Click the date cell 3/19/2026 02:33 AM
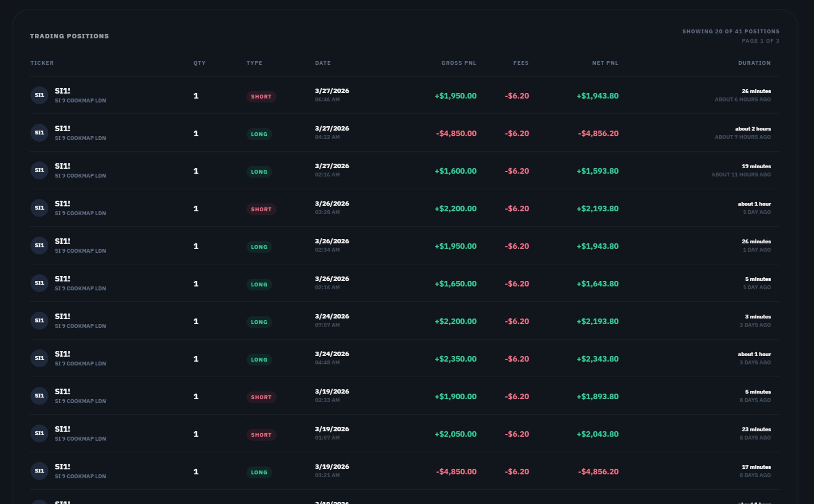Screen dimensions: 814x504 (x=332, y=395)
